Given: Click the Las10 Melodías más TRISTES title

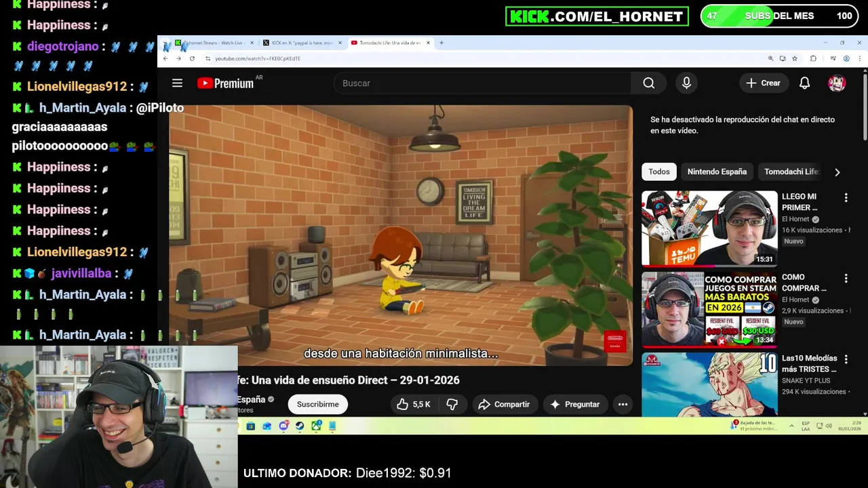Looking at the screenshot, I should pos(809,363).
